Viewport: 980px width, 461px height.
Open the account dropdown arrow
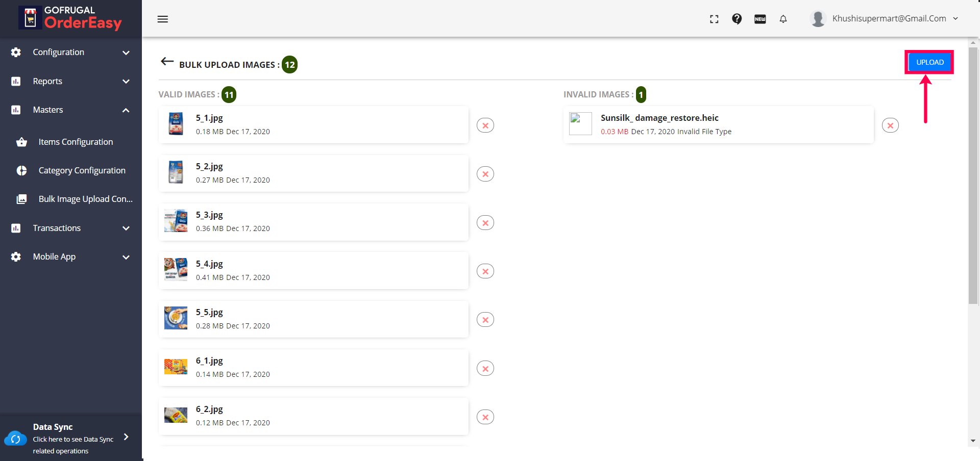coord(955,18)
